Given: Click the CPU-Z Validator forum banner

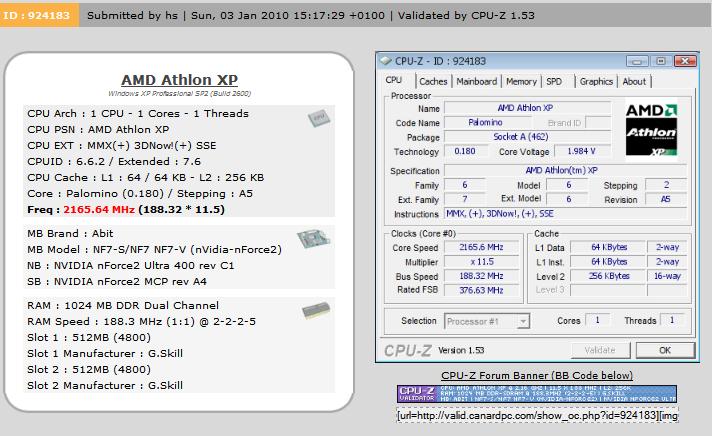Looking at the screenshot, I should [537, 394].
